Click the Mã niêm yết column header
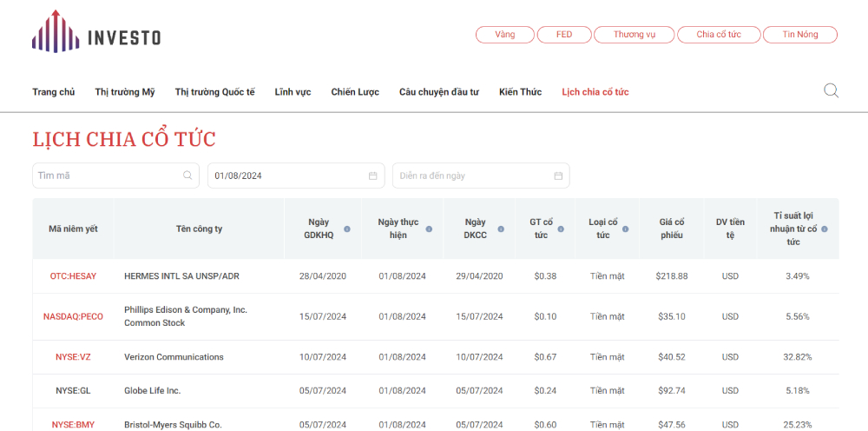868x431 pixels. tap(73, 229)
